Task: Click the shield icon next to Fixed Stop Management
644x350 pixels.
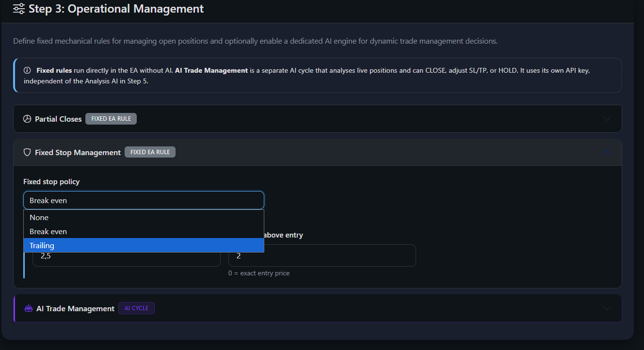Action: 27,152
